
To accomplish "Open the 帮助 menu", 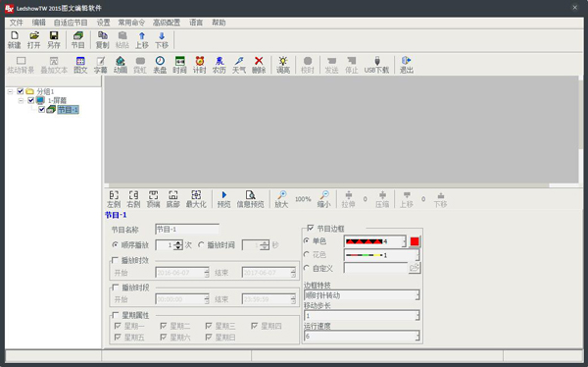I will 219,23.
